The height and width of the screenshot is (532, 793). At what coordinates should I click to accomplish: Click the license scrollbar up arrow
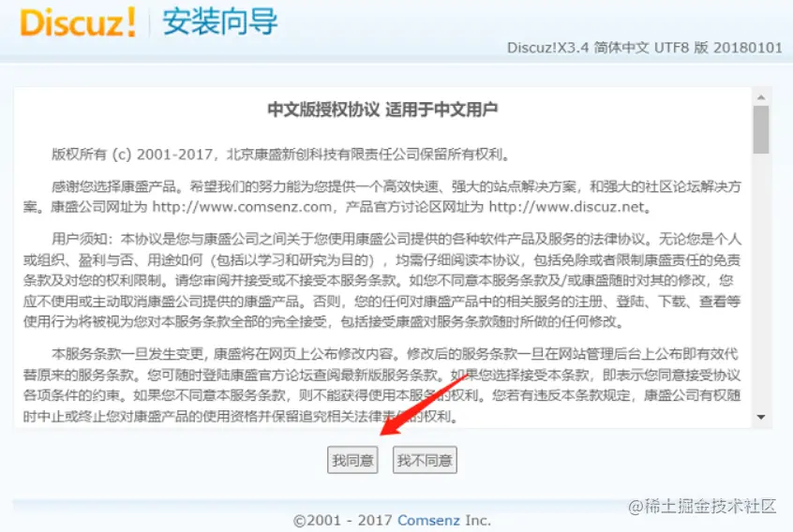pyautogui.click(x=761, y=96)
